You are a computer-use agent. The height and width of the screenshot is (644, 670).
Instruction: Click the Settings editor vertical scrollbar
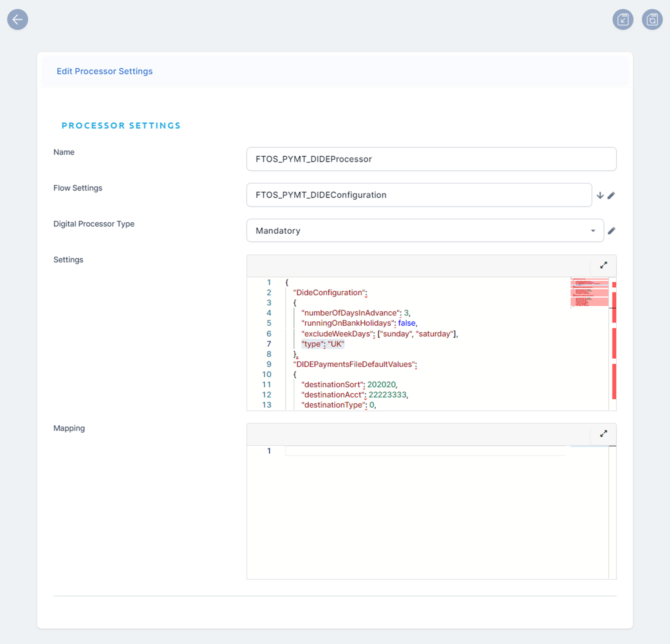click(x=613, y=343)
